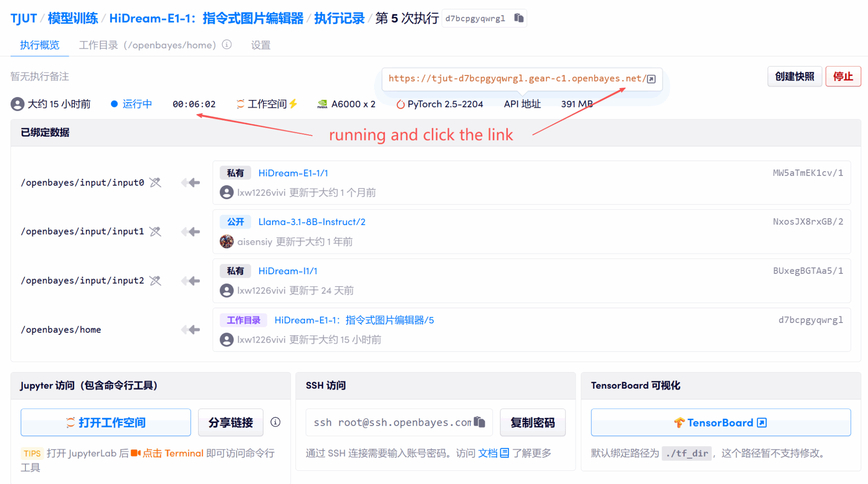
Task: Open the gear-c1.openbayes.net API URL
Action: coord(517,79)
